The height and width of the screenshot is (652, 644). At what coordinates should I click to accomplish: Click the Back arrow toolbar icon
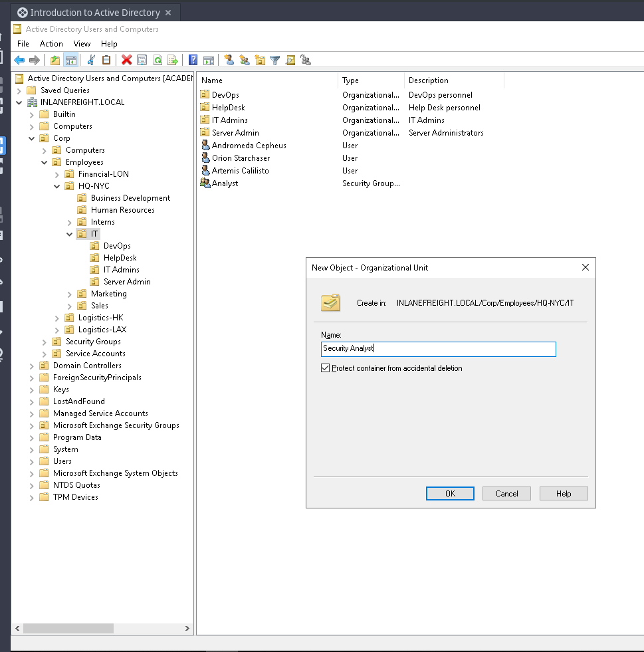(19, 60)
